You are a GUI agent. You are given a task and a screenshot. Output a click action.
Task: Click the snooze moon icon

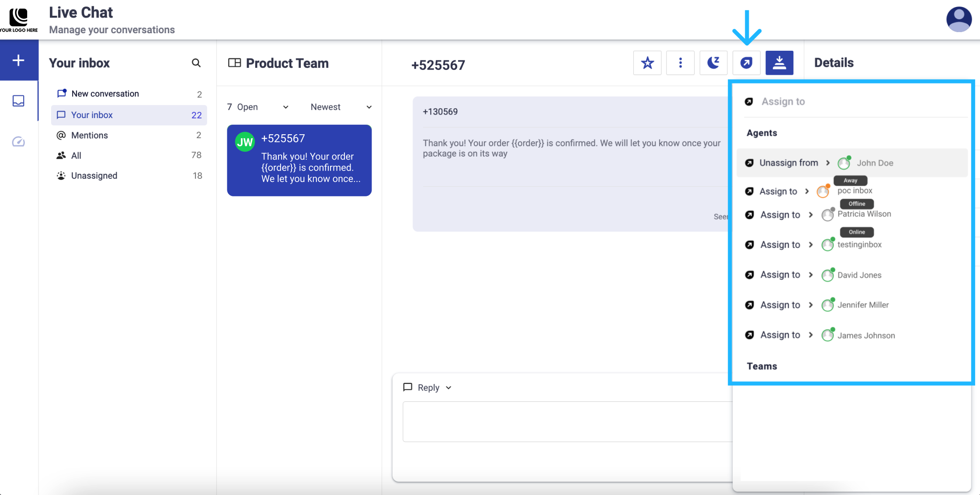point(713,63)
